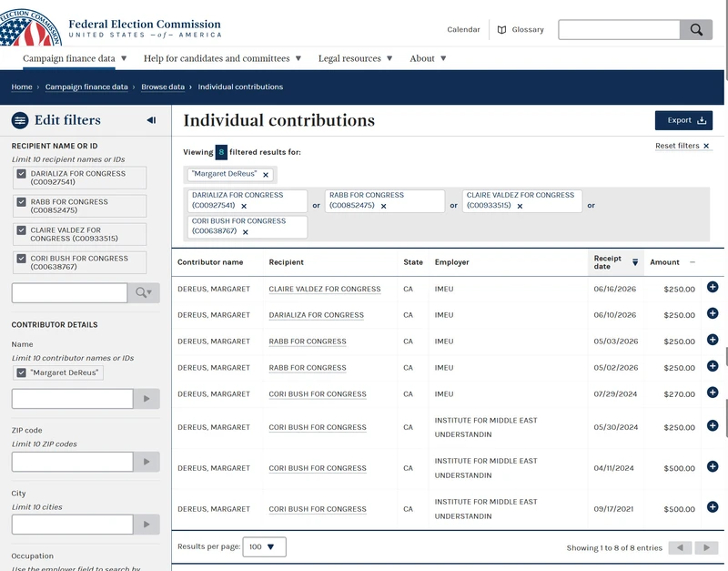Remove RABB FOR CONGRESS filter tag
This screenshot has height=571, width=728.
(383, 206)
